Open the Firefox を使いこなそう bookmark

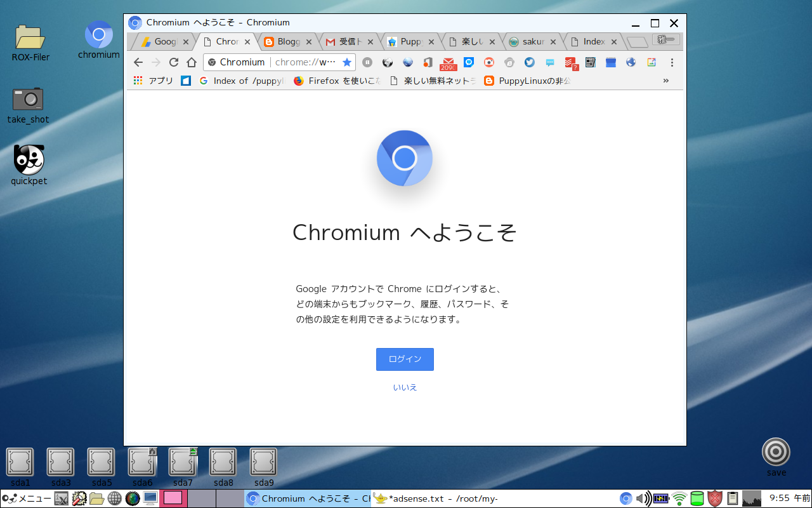pyautogui.click(x=337, y=81)
